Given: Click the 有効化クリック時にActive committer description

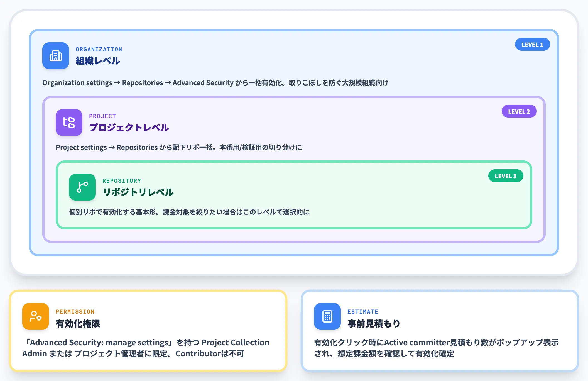Looking at the screenshot, I should 437,348.
